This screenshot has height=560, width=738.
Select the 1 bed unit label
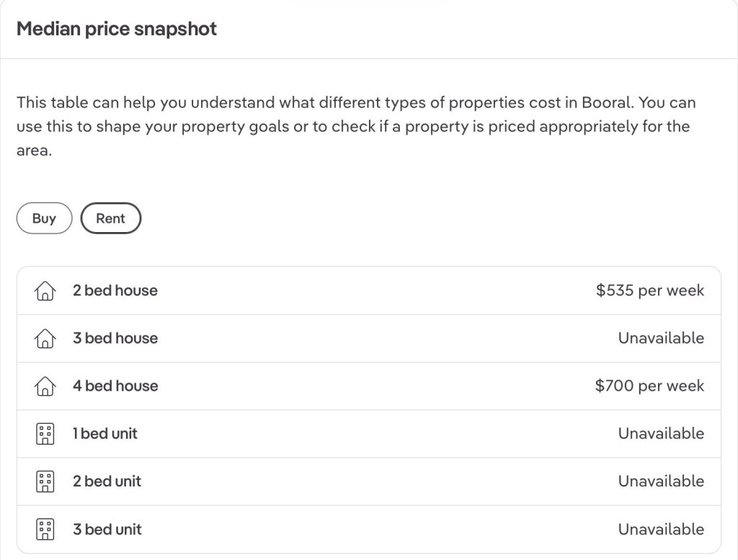(105, 433)
